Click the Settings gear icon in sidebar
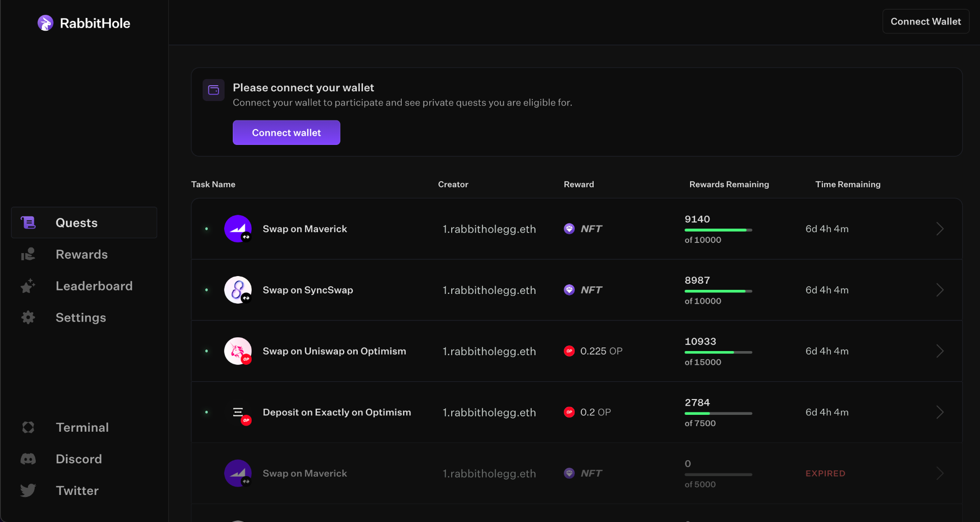980x522 pixels. [28, 317]
